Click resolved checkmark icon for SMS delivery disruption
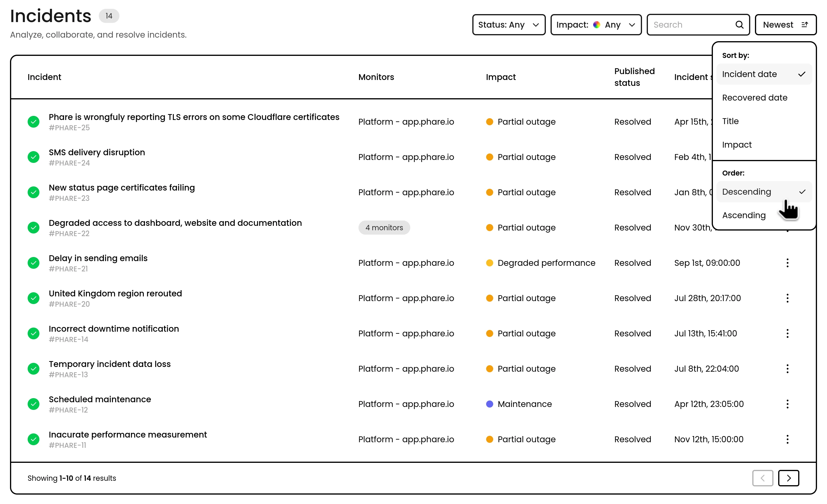 point(34,157)
